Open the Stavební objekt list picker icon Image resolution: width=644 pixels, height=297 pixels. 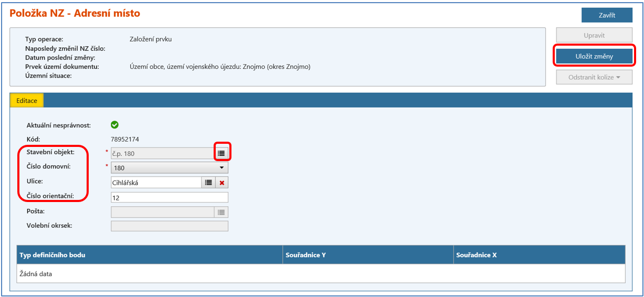[221, 153]
